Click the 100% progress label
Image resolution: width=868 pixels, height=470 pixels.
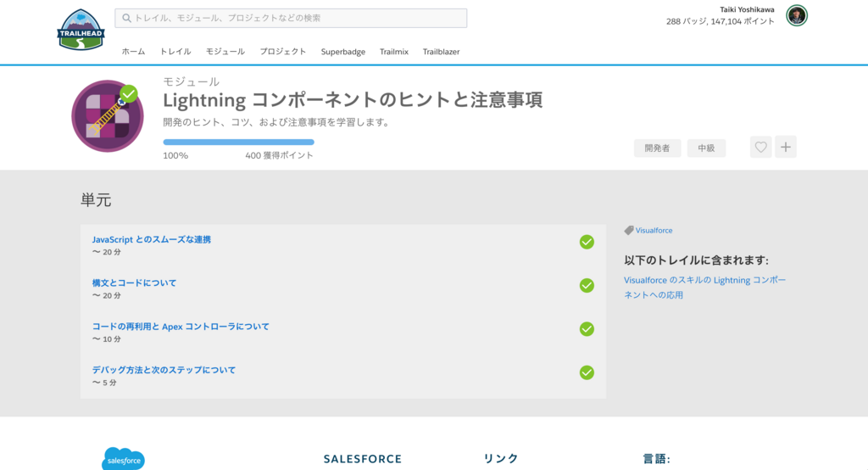pyautogui.click(x=175, y=156)
